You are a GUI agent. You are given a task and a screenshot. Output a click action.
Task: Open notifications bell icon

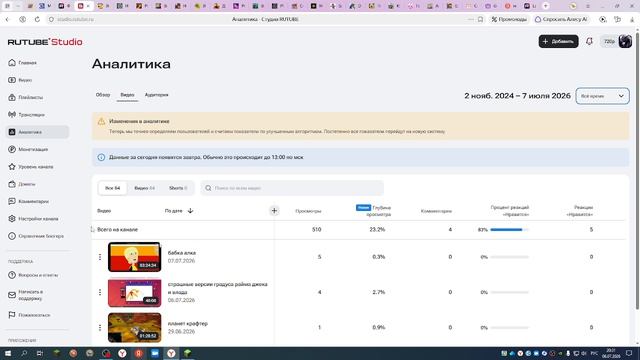pos(589,41)
